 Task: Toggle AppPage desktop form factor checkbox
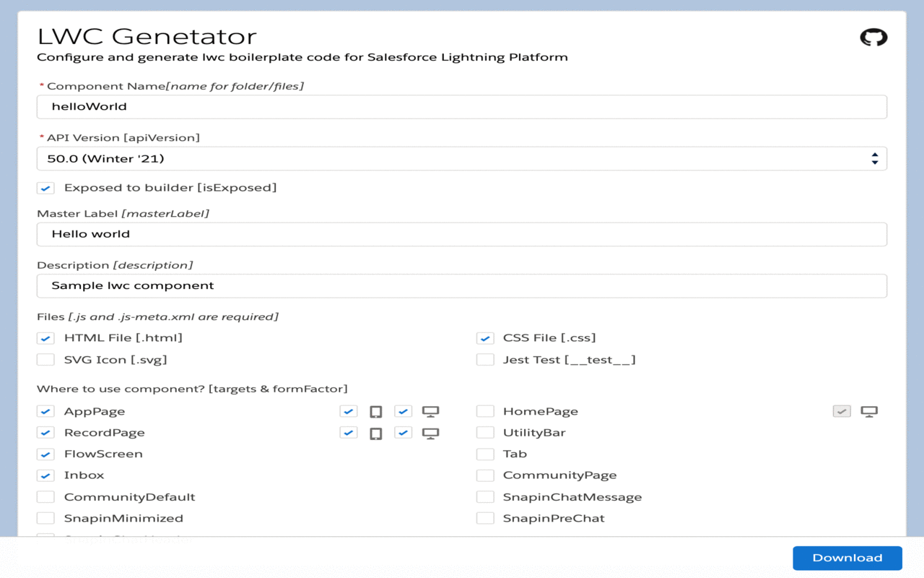click(x=403, y=412)
